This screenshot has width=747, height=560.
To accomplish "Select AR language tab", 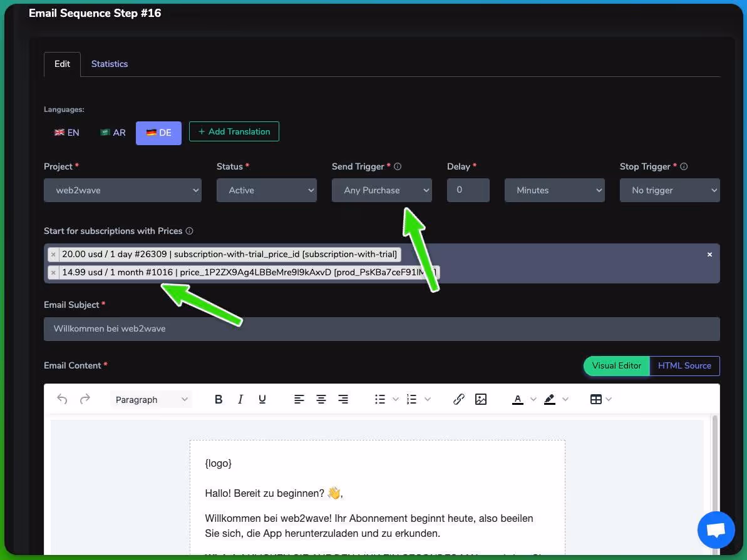I will [x=113, y=133].
